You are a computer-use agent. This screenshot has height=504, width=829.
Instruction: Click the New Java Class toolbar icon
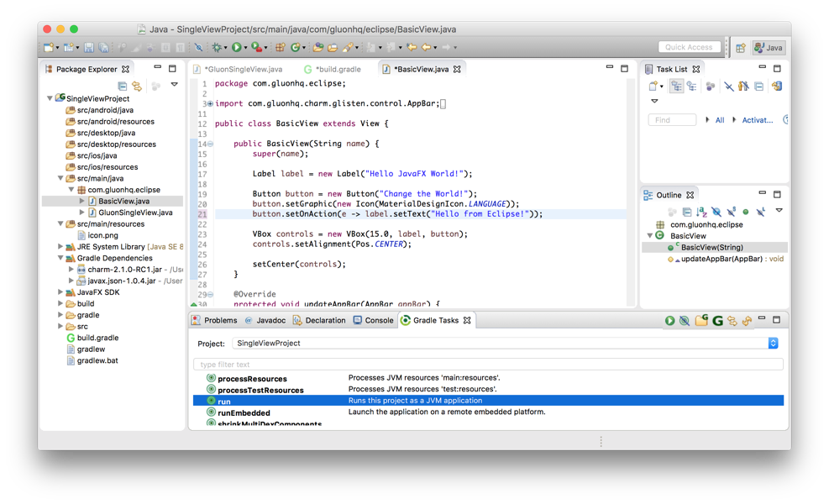click(x=295, y=48)
